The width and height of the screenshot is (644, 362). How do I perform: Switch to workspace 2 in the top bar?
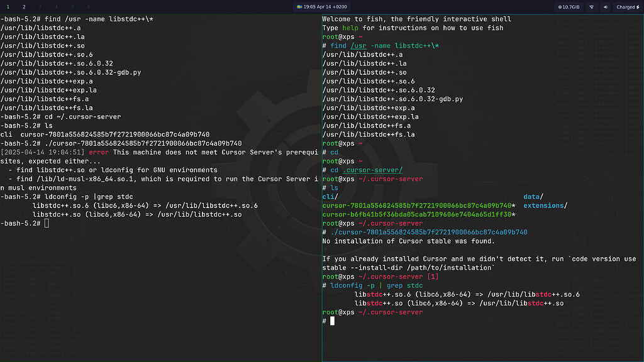tap(23, 6)
